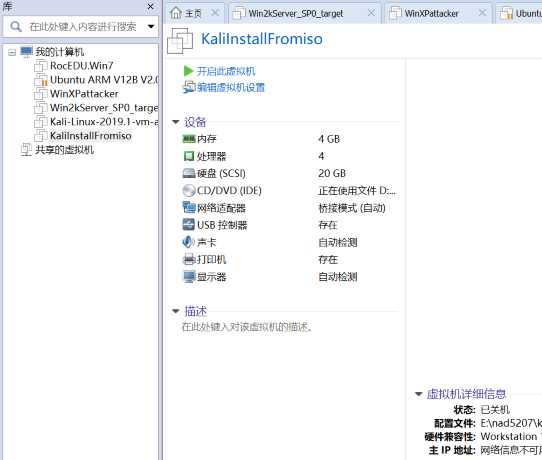This screenshot has height=460, width=542.
Task: Select the network adapter (网络适配器) icon
Action: tap(189, 208)
